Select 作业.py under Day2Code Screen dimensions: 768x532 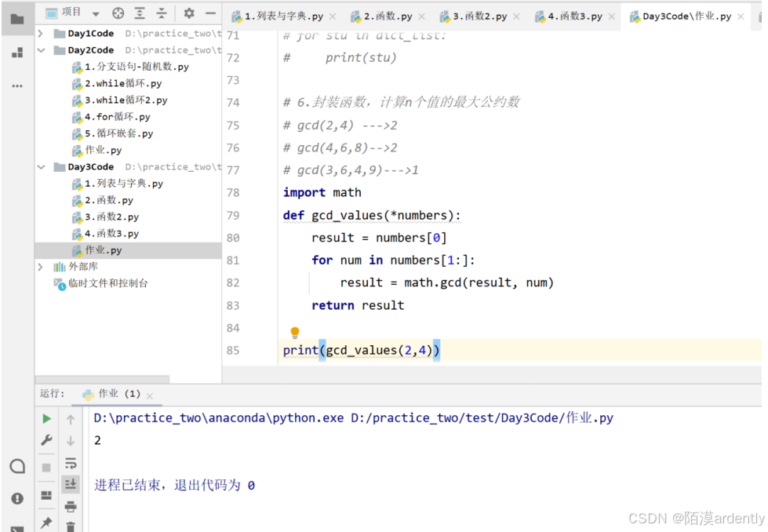click(97, 150)
